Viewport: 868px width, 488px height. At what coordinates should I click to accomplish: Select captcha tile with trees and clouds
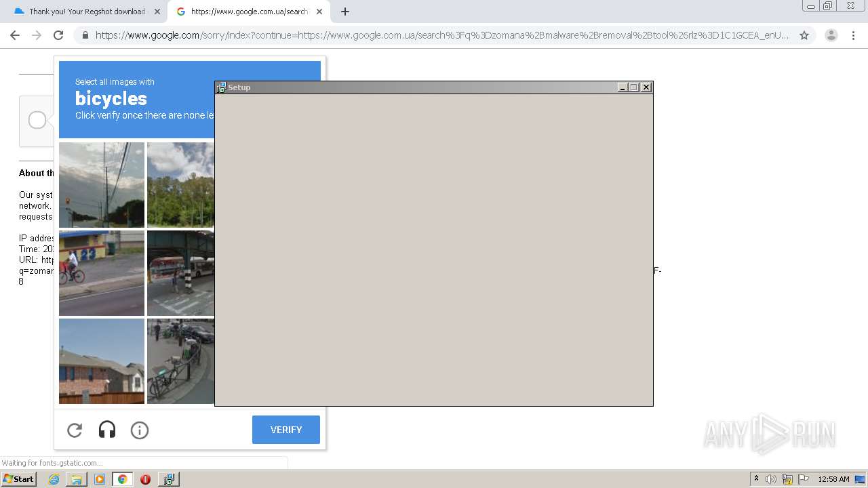(x=180, y=185)
